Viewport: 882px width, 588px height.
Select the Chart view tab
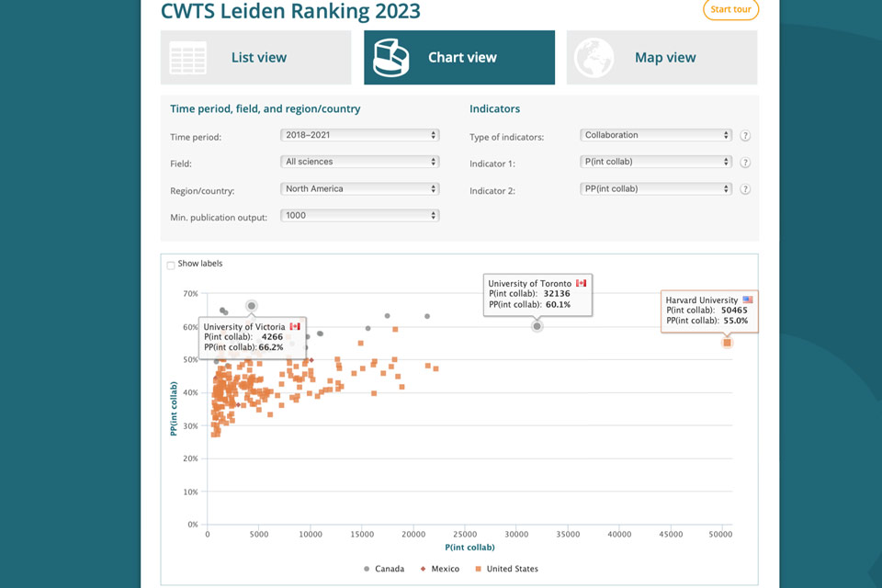pos(459,57)
